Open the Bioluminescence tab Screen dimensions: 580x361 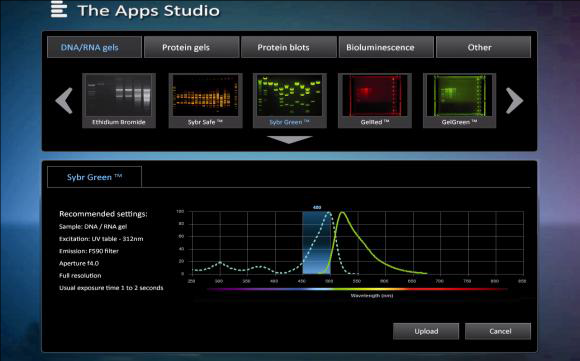pos(386,47)
